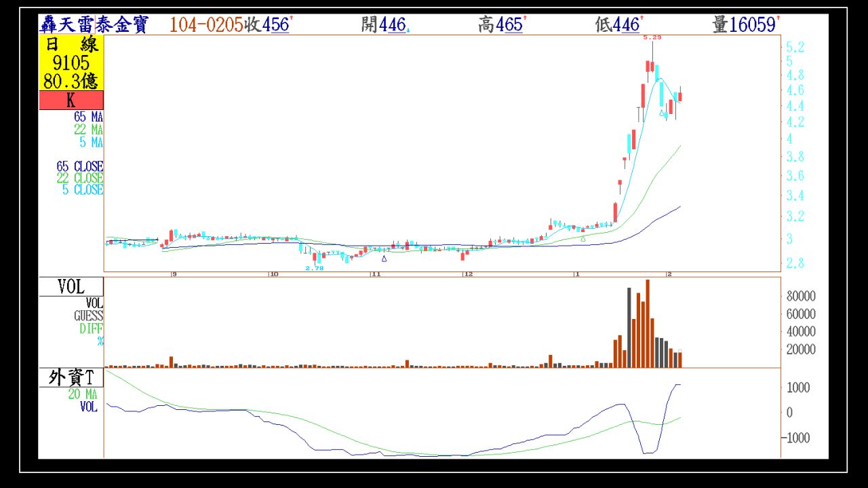Click the stock name 轟天雷泰金寶
868x488 pixels.
click(93, 25)
